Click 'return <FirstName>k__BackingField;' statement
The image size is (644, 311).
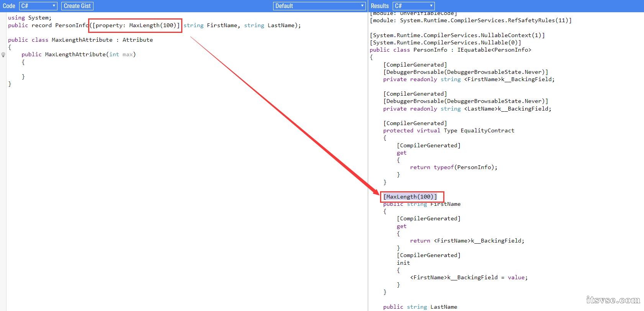(x=467, y=241)
